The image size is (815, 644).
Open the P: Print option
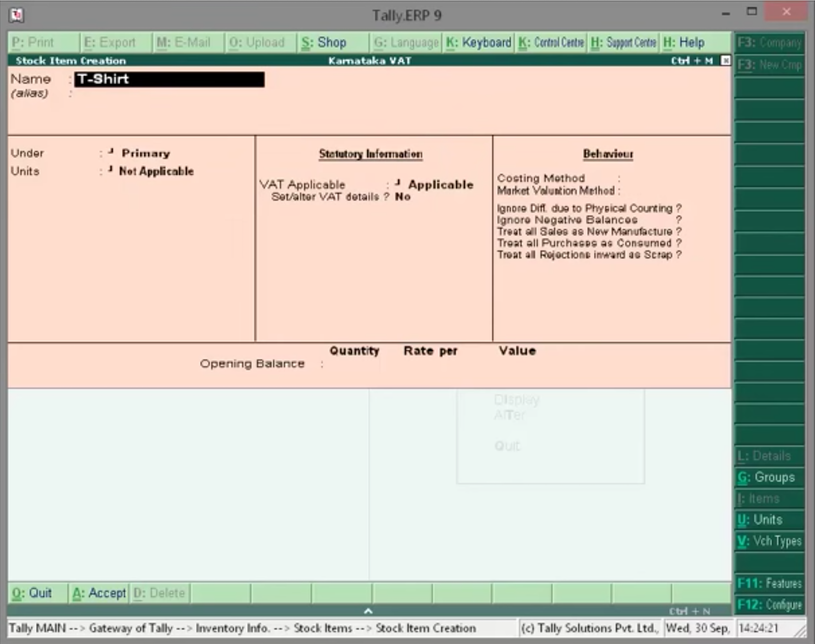[x=43, y=42]
